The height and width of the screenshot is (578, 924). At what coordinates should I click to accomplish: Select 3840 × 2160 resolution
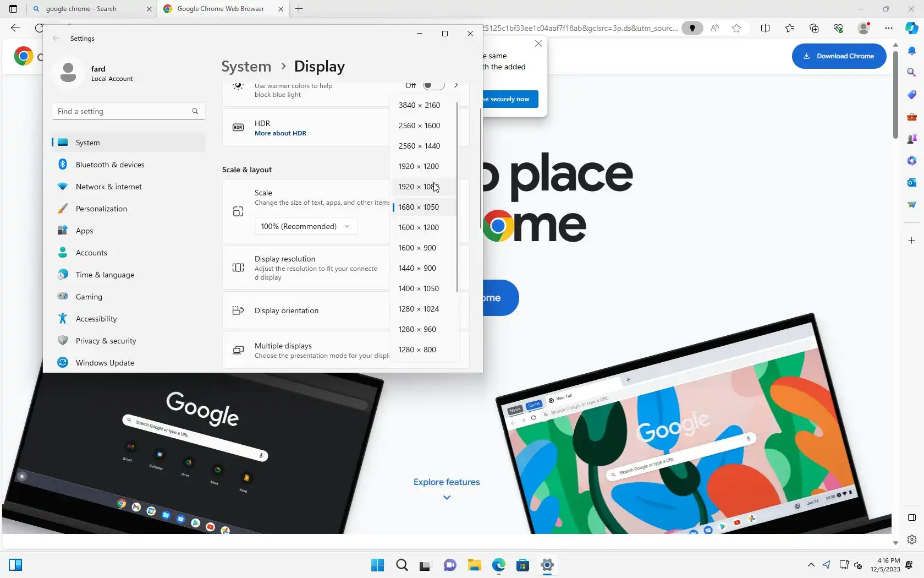click(423, 105)
